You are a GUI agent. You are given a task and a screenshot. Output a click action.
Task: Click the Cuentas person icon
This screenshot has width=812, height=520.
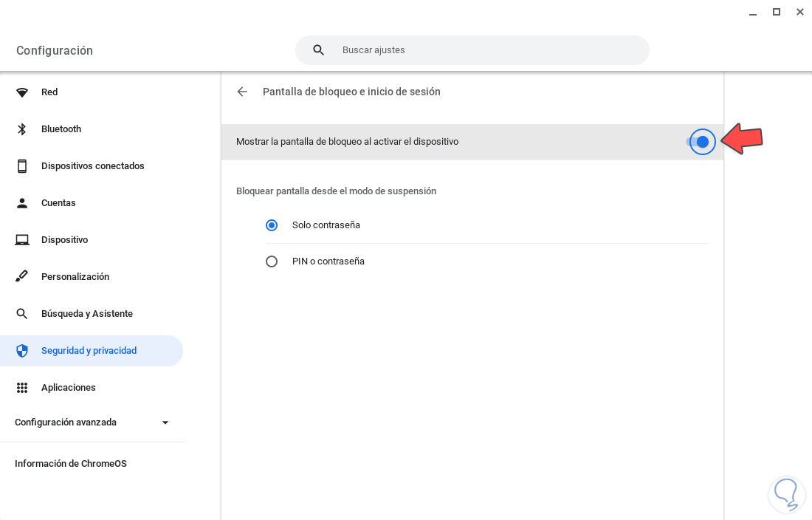(x=22, y=203)
